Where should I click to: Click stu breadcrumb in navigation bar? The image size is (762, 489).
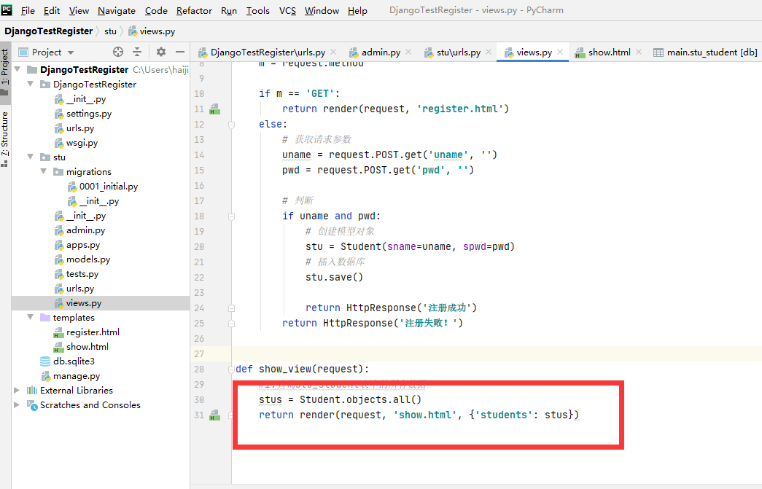(110, 31)
